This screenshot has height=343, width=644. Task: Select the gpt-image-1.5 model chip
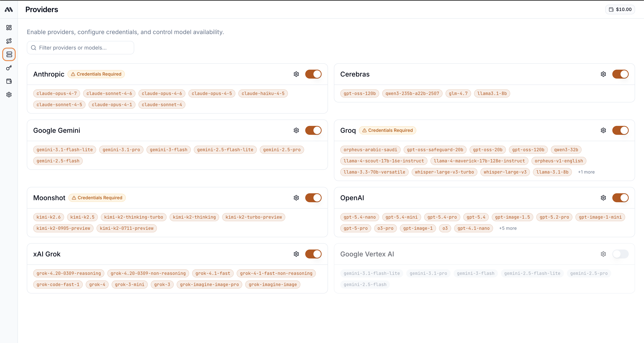click(x=512, y=217)
